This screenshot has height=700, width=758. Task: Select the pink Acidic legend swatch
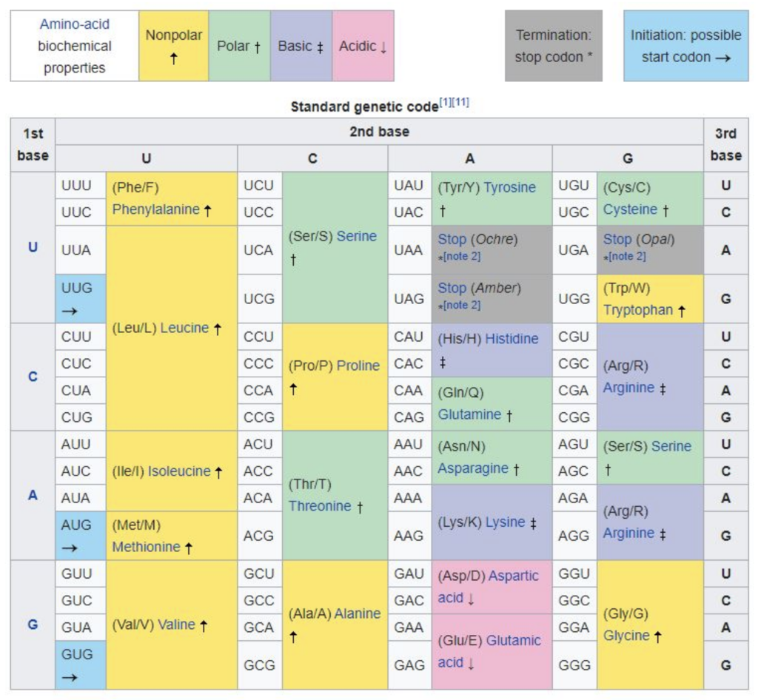pos(363,44)
